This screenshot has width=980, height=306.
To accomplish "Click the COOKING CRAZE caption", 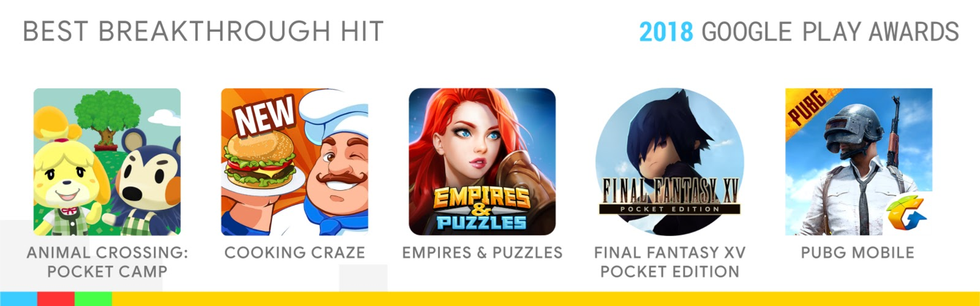I will (x=295, y=253).
